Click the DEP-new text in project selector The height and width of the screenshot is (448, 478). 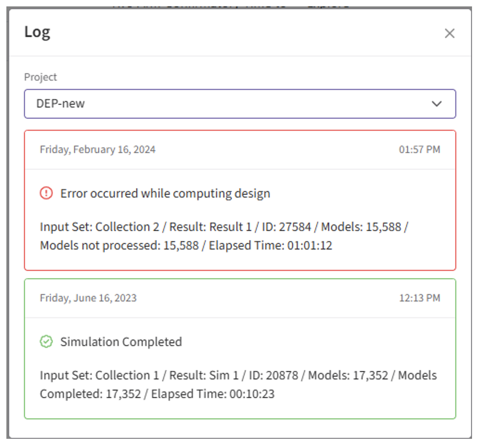60,104
